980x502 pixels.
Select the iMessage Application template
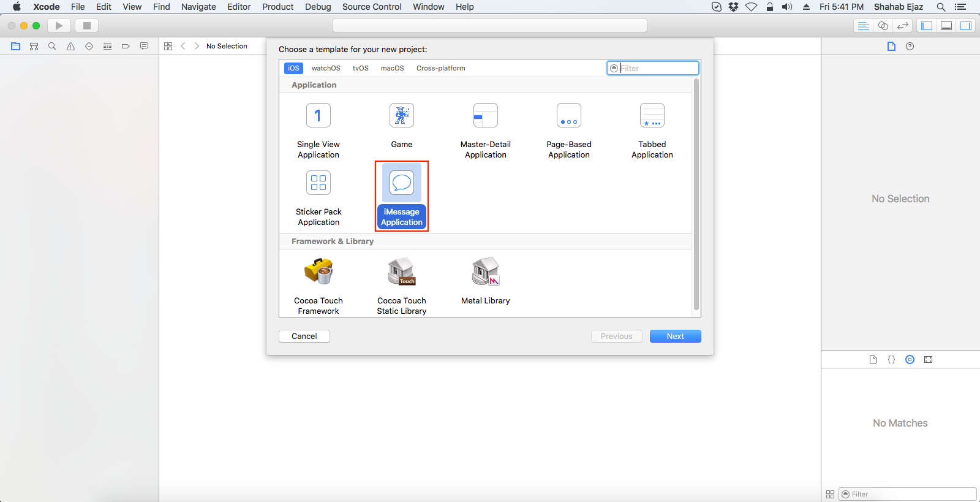click(x=402, y=196)
